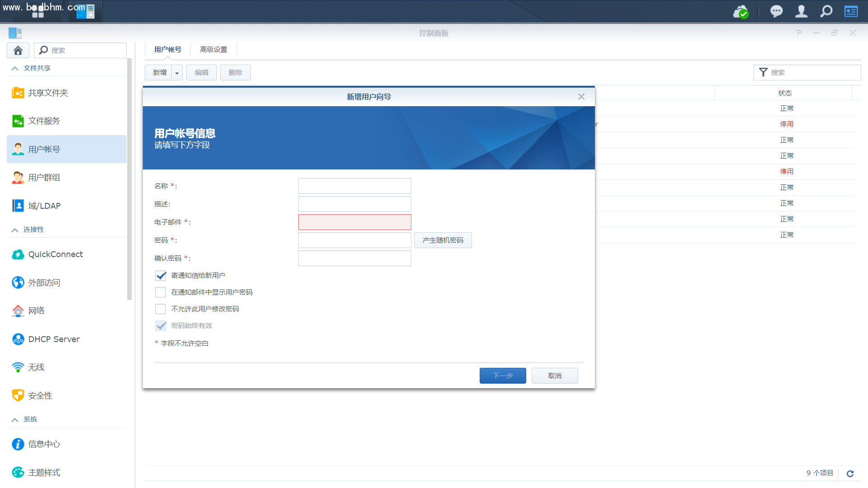Switch to User Account (用户帐号) tab
Image resolution: width=868 pixels, height=488 pixels.
click(x=168, y=50)
